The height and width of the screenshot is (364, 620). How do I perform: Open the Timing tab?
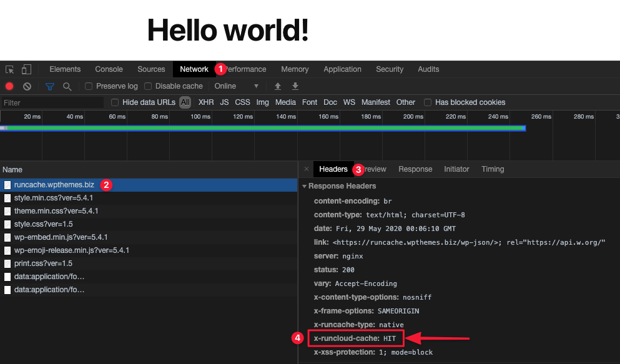click(493, 169)
